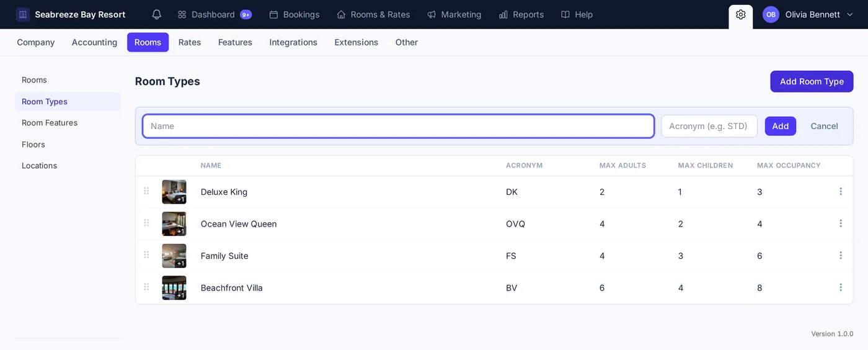Click the OB user avatar

[771, 14]
